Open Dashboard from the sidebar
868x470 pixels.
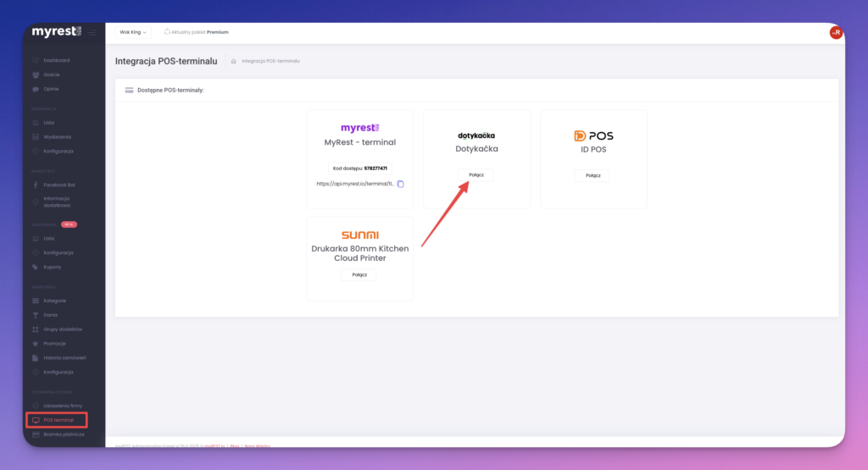[x=57, y=60]
